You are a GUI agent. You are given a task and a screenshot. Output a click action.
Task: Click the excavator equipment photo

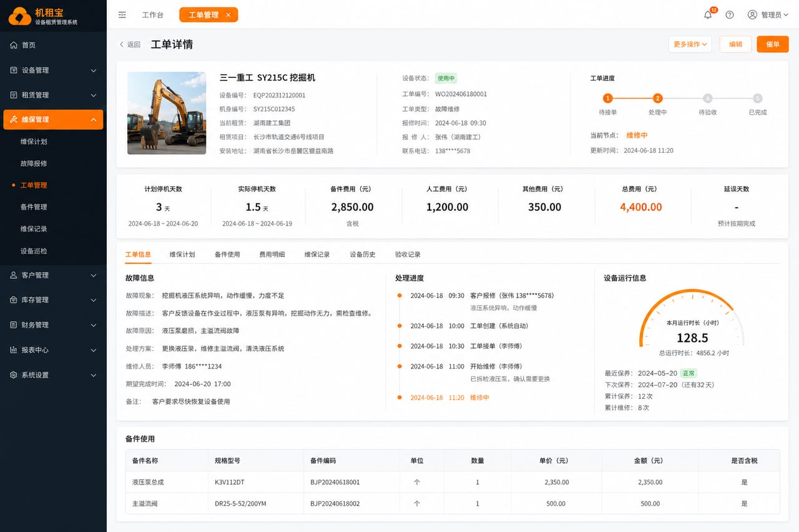coord(167,113)
